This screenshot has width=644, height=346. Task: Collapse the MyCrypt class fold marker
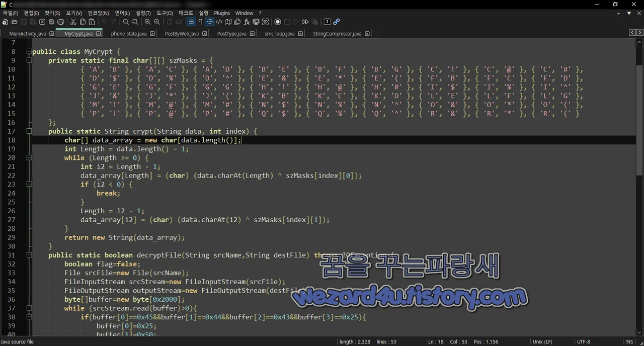click(29, 51)
